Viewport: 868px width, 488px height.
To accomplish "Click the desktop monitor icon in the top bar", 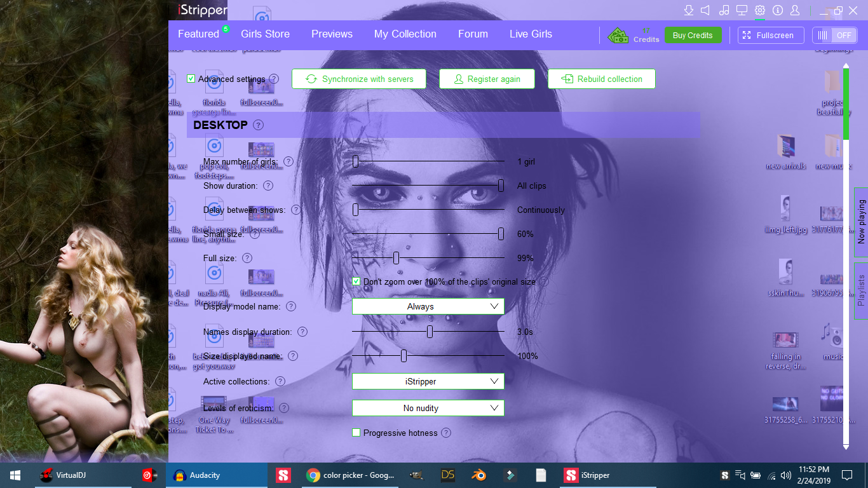I will tap(742, 10).
